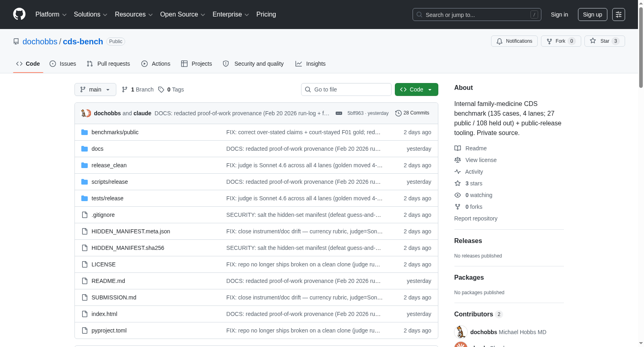
Task: Click the search magnifier icon in header
Action: [419, 15]
